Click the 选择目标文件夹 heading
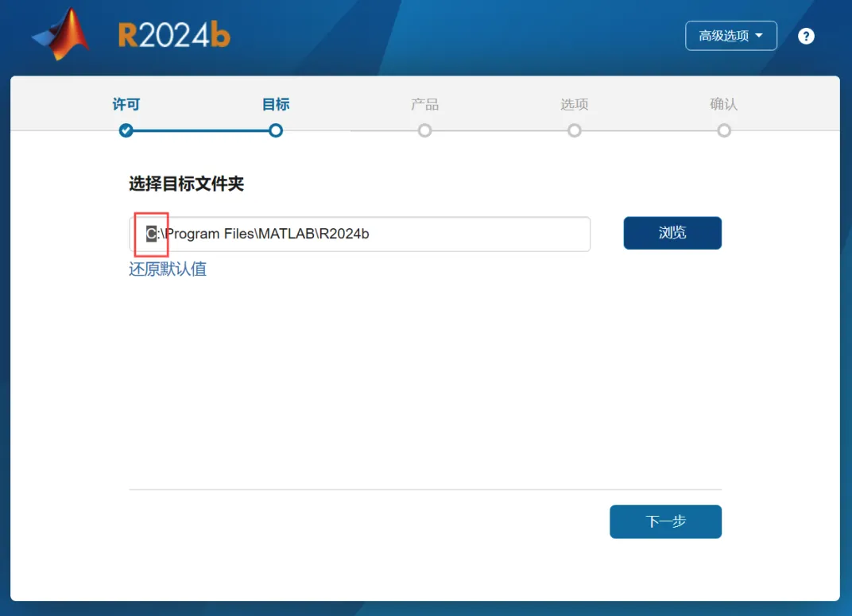This screenshot has height=616, width=852. pyautogui.click(x=186, y=184)
